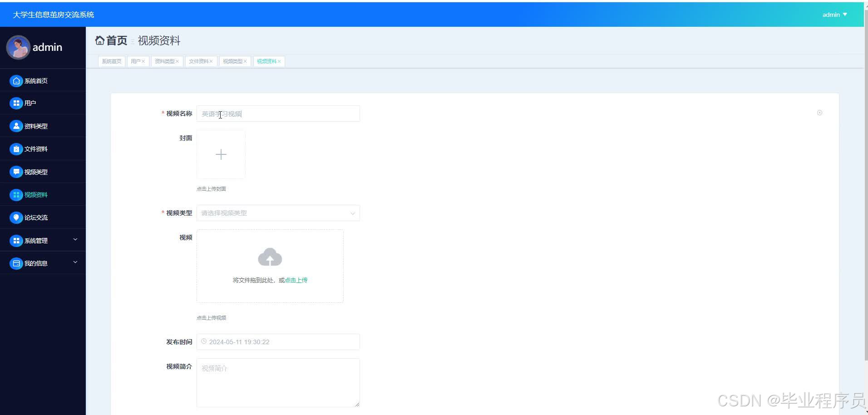
Task: Click the 系统首页 home icon in sidebar
Action: pyautogui.click(x=16, y=81)
